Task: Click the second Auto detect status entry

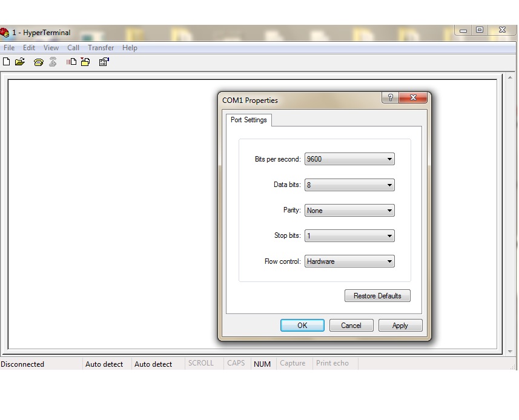Action: coord(153,364)
